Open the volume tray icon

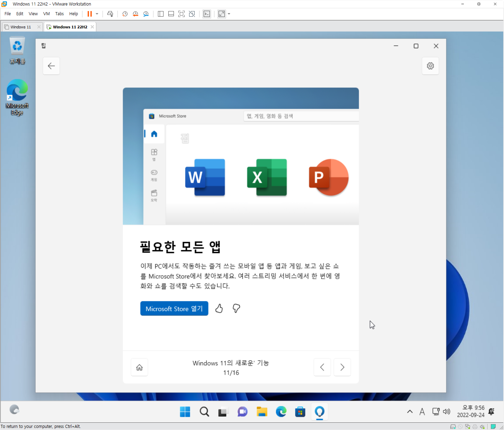(447, 412)
